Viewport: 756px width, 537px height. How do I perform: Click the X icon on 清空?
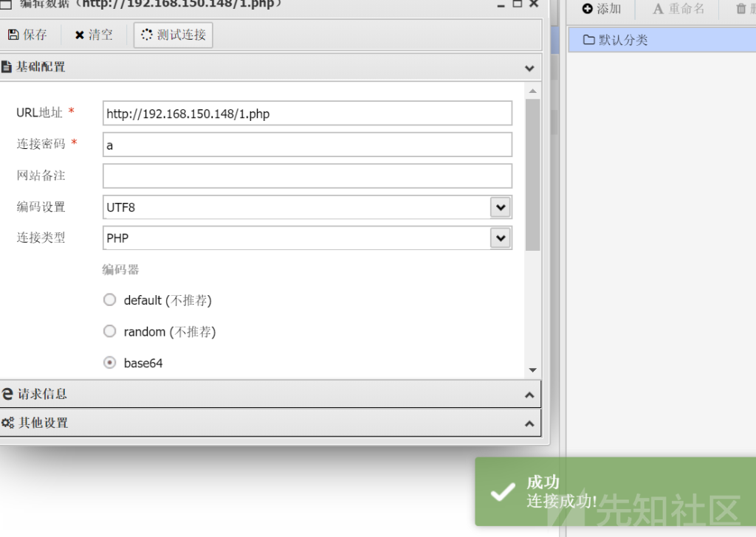tap(81, 34)
